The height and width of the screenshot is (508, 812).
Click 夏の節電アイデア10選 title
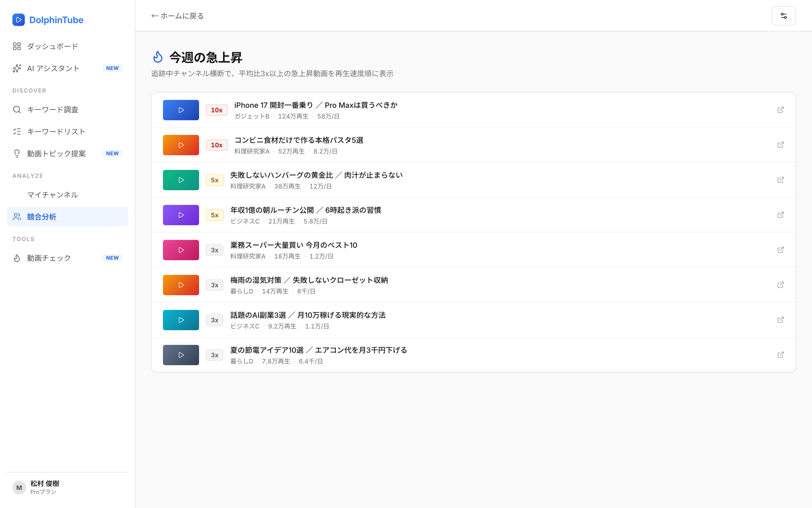(x=318, y=350)
